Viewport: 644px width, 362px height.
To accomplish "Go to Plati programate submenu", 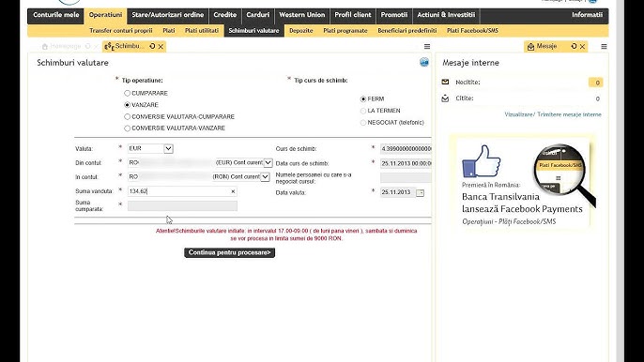I will point(345,31).
